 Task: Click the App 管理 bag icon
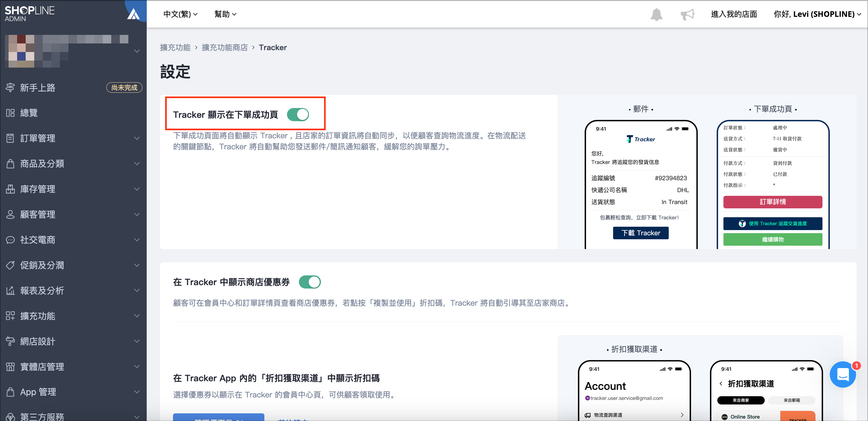click(x=10, y=392)
